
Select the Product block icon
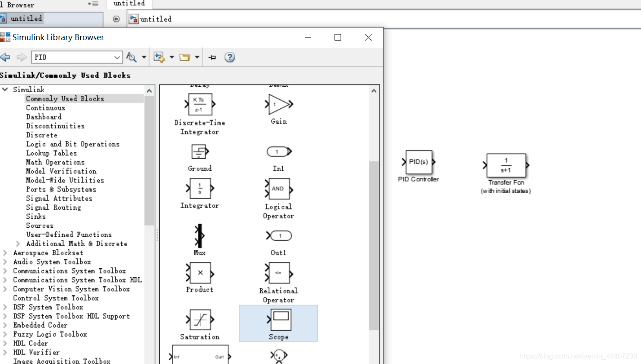click(200, 273)
